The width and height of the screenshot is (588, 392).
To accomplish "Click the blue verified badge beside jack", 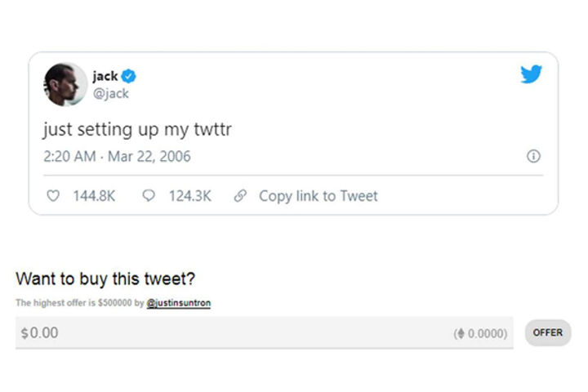I will pos(129,76).
